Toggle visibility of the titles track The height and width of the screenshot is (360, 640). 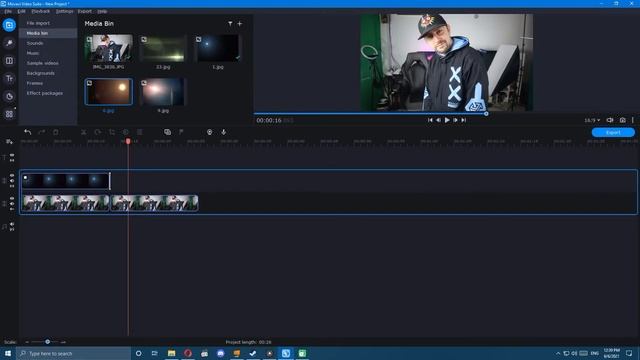click(x=12, y=155)
